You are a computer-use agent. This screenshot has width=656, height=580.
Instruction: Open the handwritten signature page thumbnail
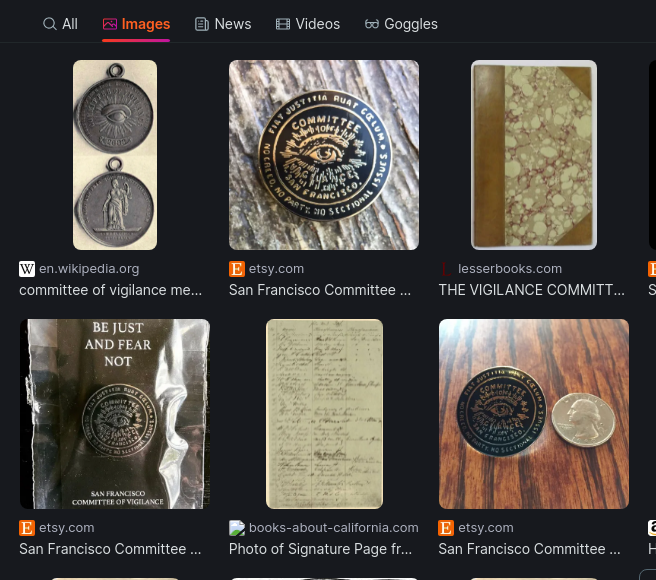click(324, 414)
